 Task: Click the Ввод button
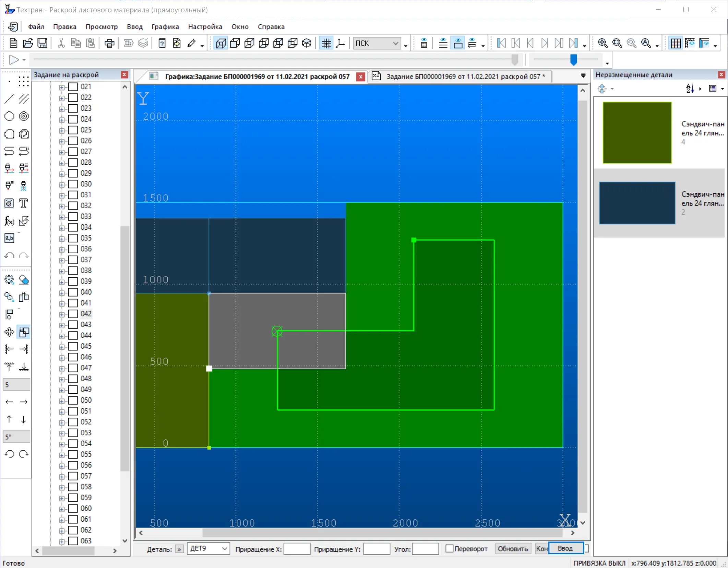tap(565, 548)
